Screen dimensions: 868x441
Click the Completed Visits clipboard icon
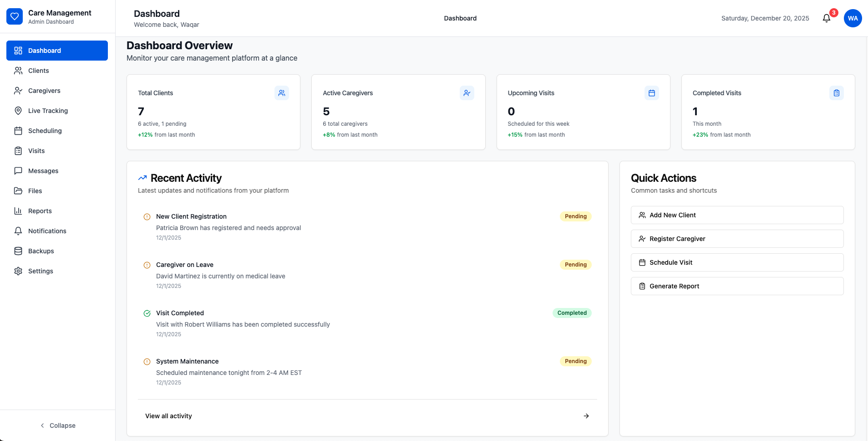(836, 93)
